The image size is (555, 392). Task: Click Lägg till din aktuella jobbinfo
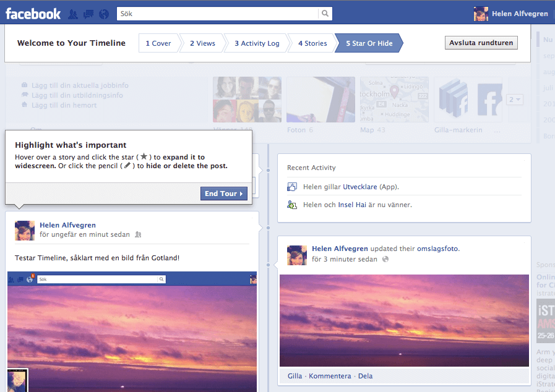click(80, 85)
